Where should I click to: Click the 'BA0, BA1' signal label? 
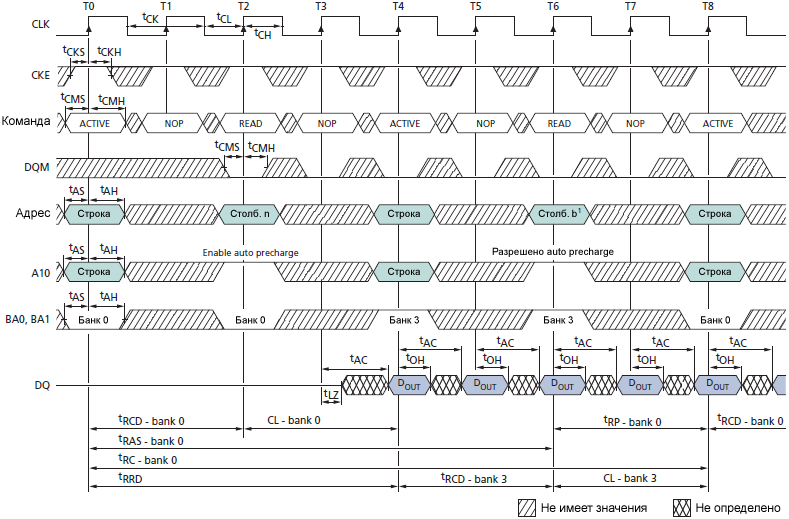tap(29, 318)
